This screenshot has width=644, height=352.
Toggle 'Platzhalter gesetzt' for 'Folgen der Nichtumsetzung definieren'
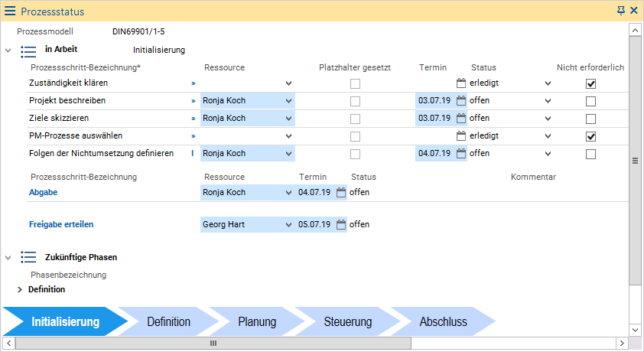pyautogui.click(x=355, y=154)
